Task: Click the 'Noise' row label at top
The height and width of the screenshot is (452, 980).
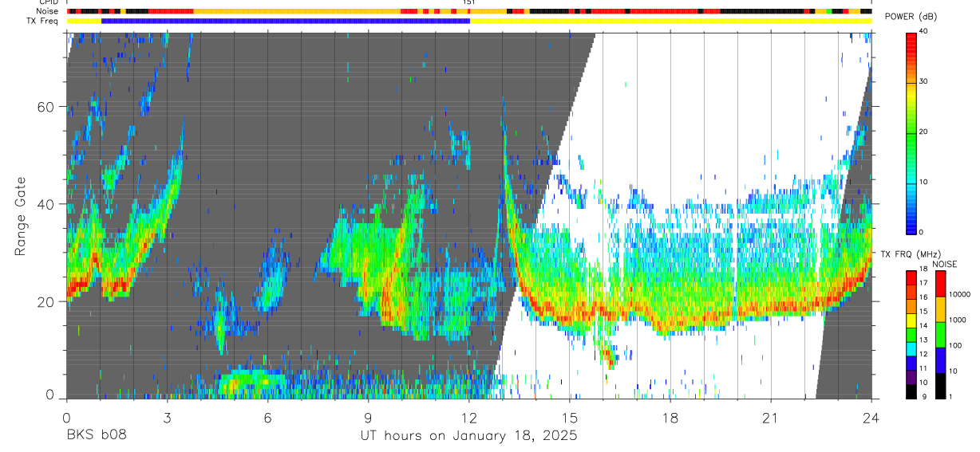Action: (49, 11)
